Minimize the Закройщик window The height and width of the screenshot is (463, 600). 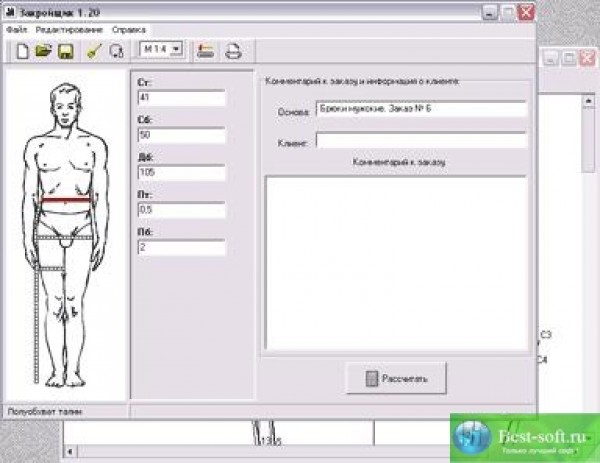489,13
